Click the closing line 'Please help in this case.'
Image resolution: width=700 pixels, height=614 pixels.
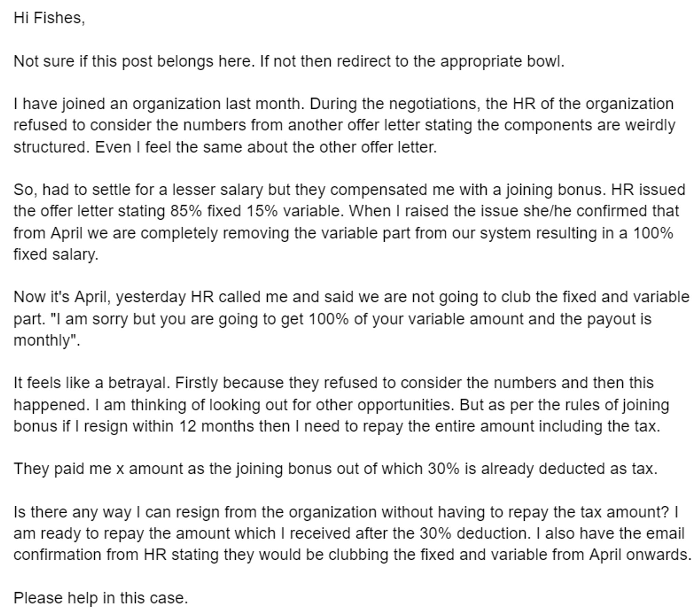[101, 598]
